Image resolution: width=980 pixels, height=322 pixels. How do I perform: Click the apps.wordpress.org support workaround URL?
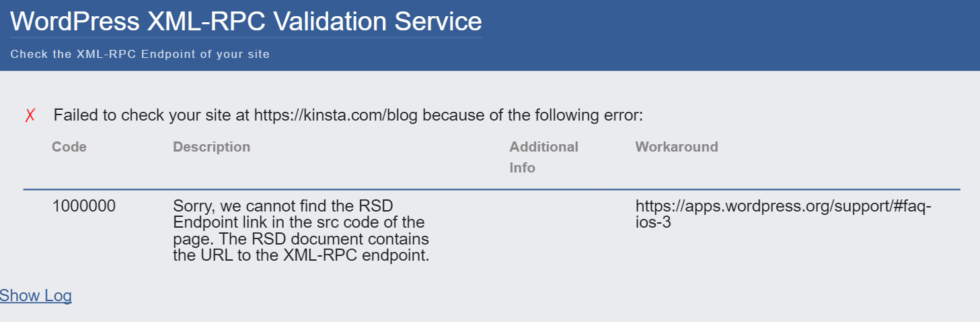[x=783, y=206]
